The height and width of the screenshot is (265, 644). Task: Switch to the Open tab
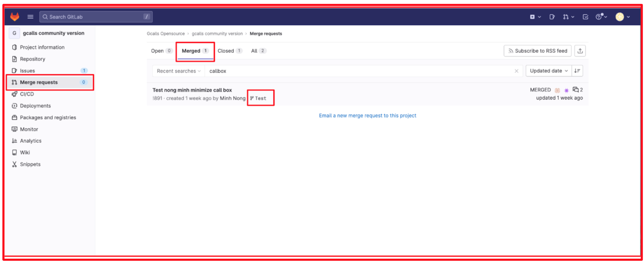click(161, 51)
